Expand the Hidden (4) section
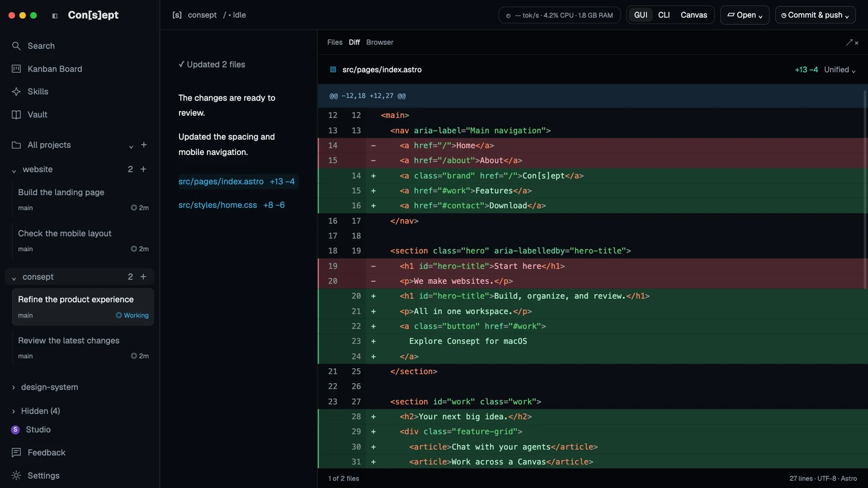Viewport: 868px width, 488px height. click(13, 411)
